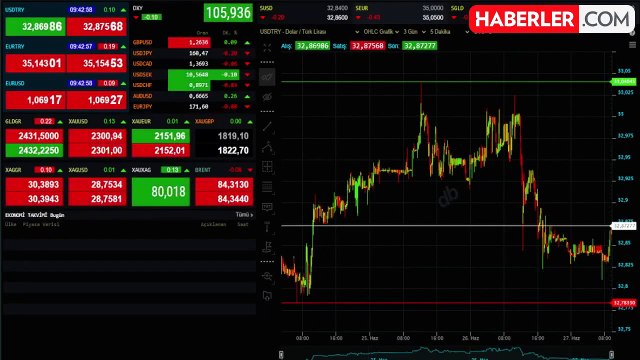Open the 3 Gün range dropdown
The height and width of the screenshot is (360, 640).
(x=414, y=32)
